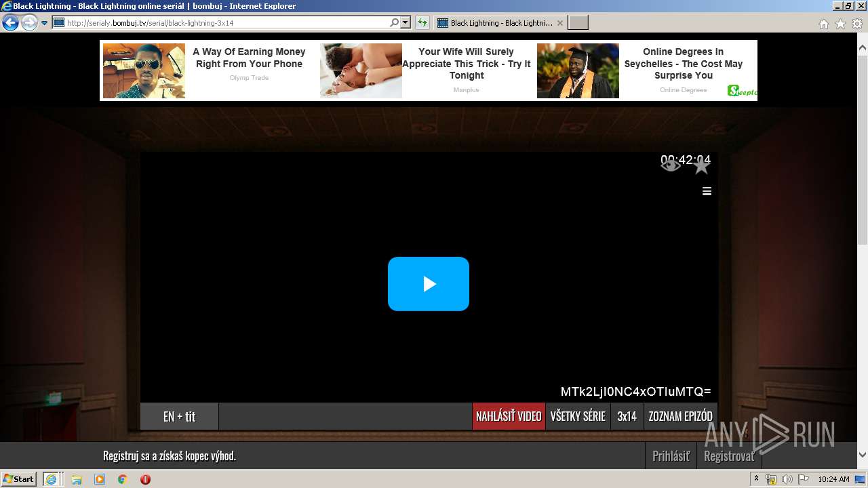Click the Prihlásiť login link
This screenshot has height=488, width=868.
pyautogui.click(x=671, y=455)
